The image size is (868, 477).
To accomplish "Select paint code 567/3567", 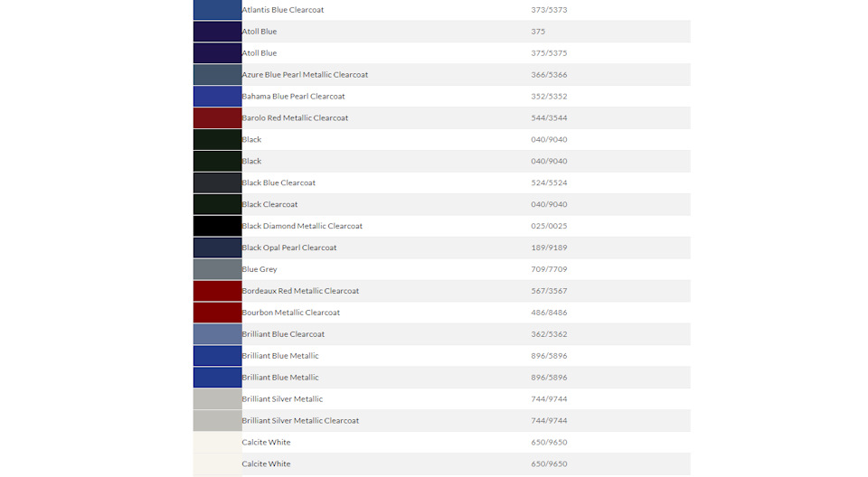I will point(549,291).
